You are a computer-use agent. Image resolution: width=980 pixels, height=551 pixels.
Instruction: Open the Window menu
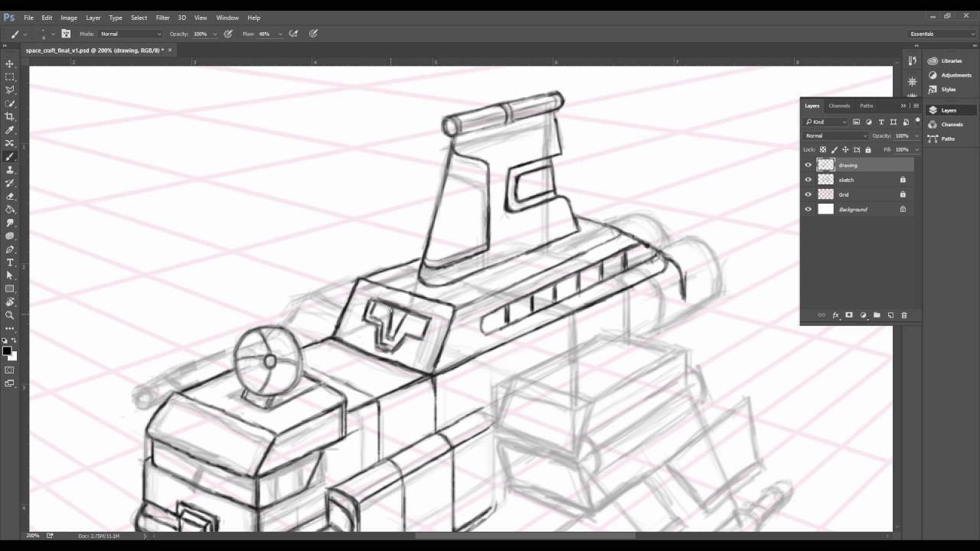point(227,18)
